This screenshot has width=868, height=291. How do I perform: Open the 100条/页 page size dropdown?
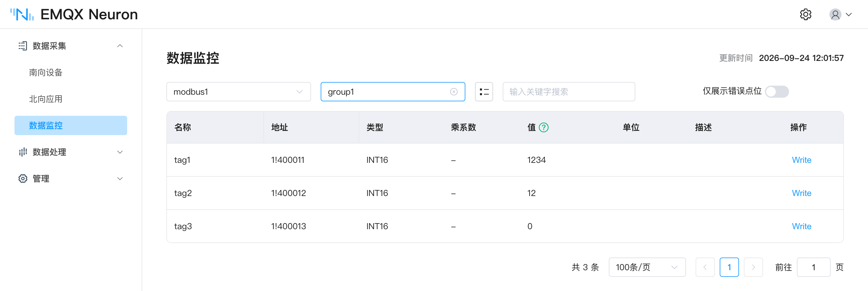click(647, 267)
